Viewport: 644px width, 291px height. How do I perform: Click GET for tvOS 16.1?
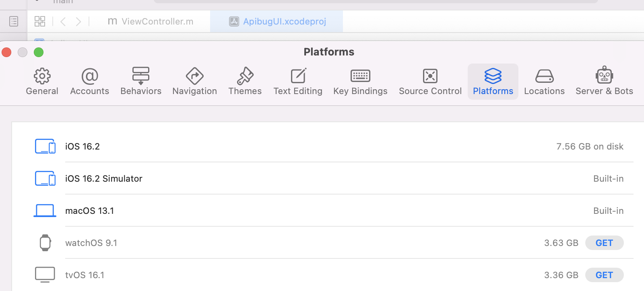(x=604, y=275)
